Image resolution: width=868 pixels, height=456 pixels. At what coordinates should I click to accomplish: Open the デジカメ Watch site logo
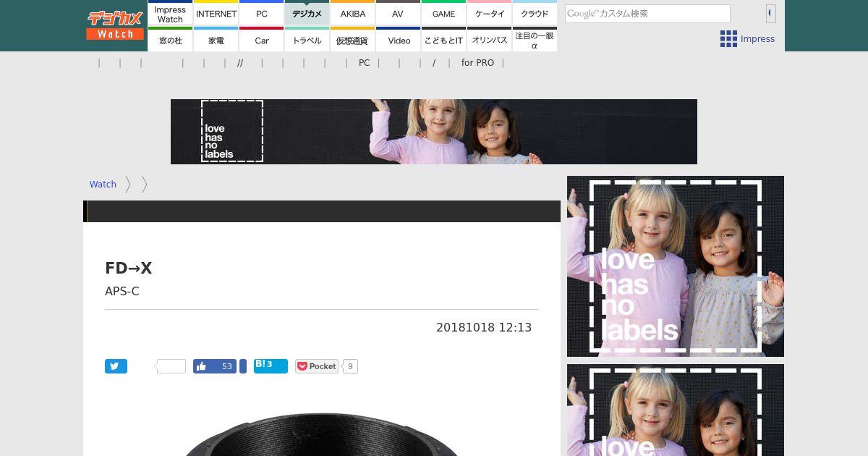click(x=114, y=25)
